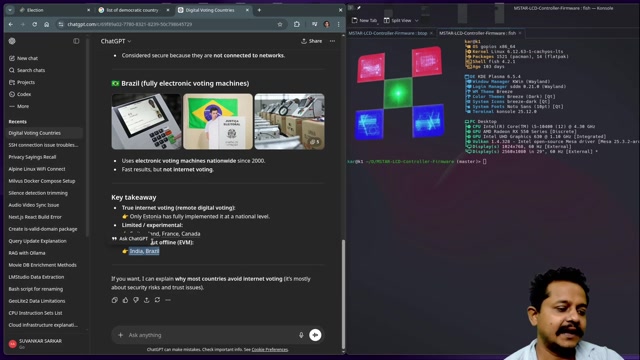
Task: Open the browser home page
Action: (x=47, y=24)
